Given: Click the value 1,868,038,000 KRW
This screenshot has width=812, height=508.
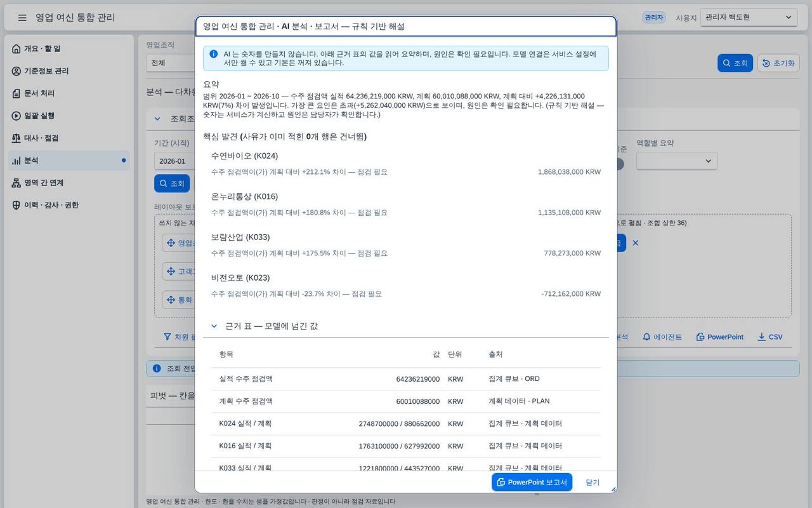Looking at the screenshot, I should (569, 172).
